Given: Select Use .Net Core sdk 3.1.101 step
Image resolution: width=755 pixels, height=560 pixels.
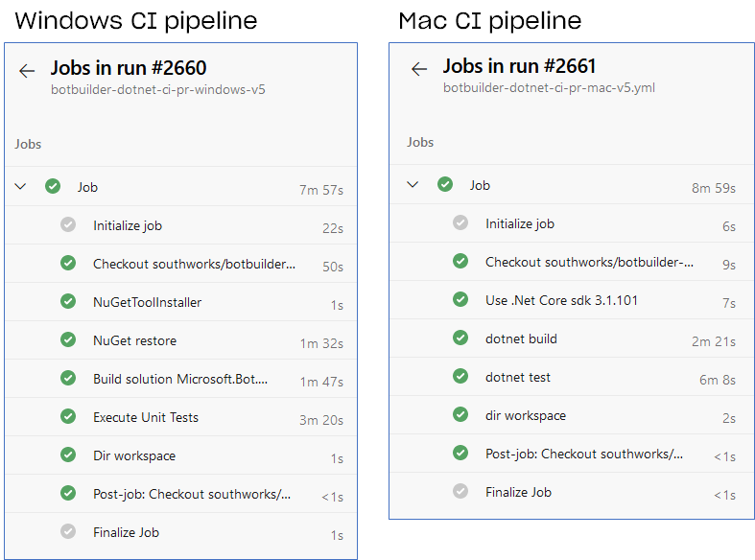Looking at the screenshot, I should (x=572, y=300).
